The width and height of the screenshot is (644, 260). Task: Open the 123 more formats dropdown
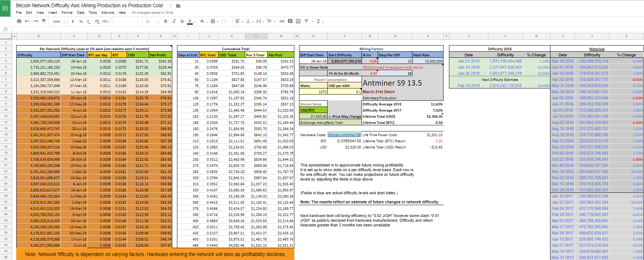(x=106, y=22)
